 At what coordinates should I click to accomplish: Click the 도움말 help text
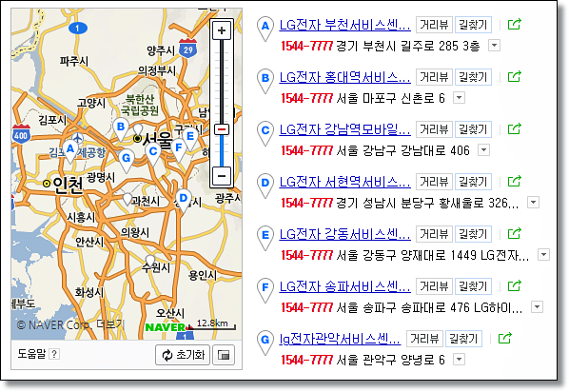pyautogui.click(x=31, y=354)
